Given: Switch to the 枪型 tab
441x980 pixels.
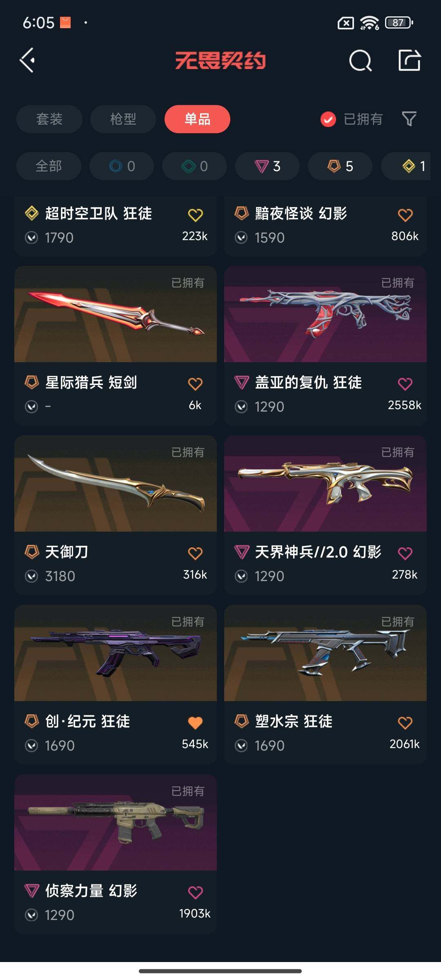Looking at the screenshot, I should point(123,119).
